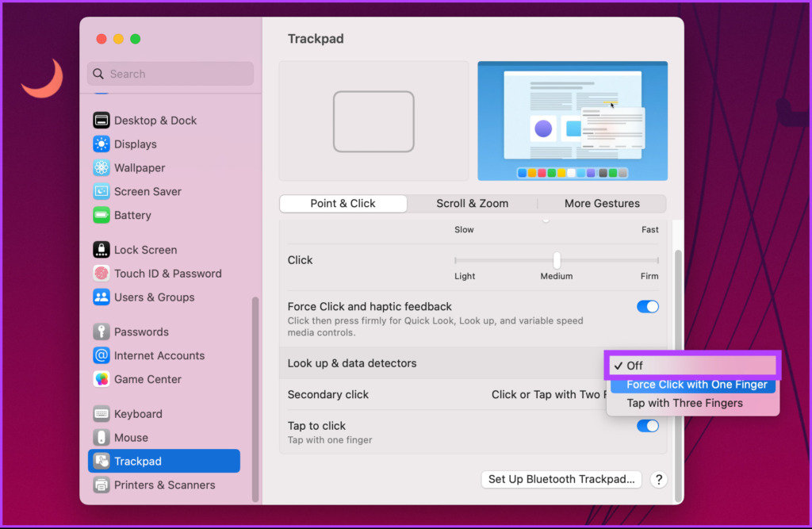This screenshot has width=812, height=529.
Task: Open the Secondary click dropdown
Action: tap(549, 395)
